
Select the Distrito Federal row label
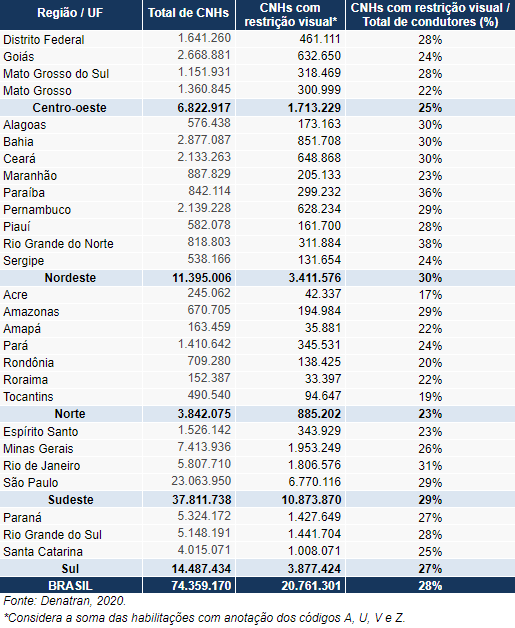point(44,40)
